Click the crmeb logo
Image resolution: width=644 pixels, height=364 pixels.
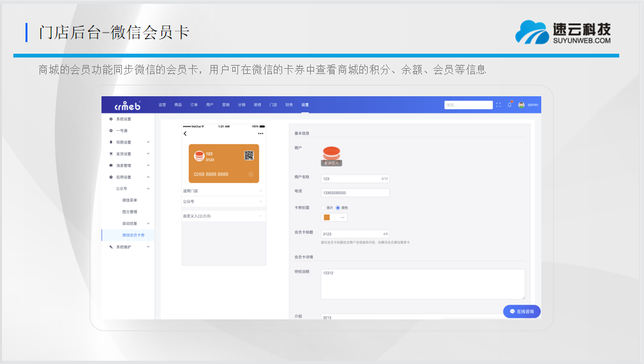pos(127,105)
